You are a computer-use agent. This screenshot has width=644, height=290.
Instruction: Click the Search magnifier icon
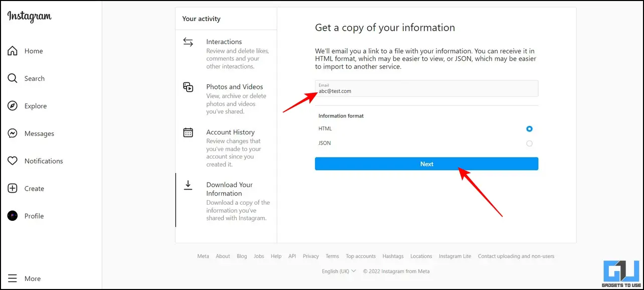point(13,78)
